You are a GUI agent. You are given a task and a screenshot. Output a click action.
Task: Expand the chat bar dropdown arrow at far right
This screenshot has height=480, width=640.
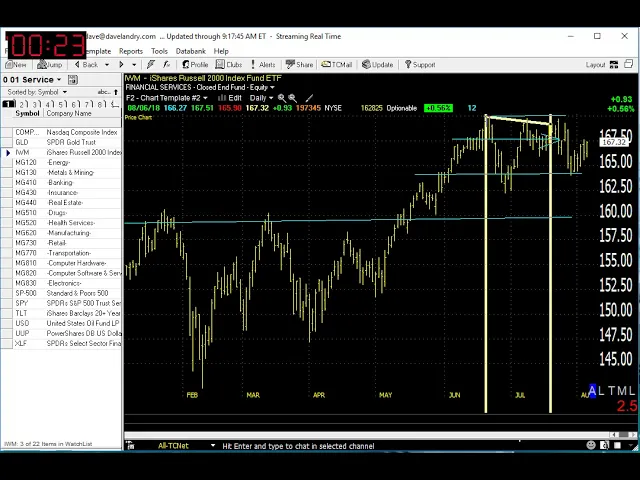[x=631, y=445]
